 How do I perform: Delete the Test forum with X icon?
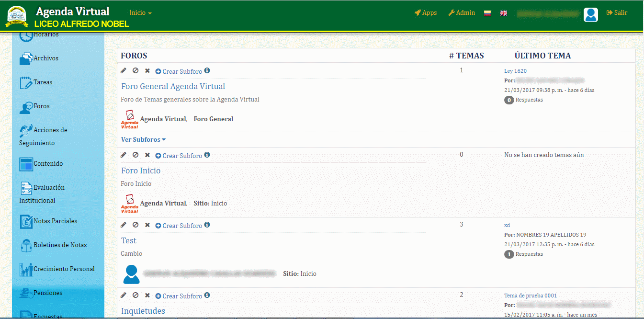[147, 225]
